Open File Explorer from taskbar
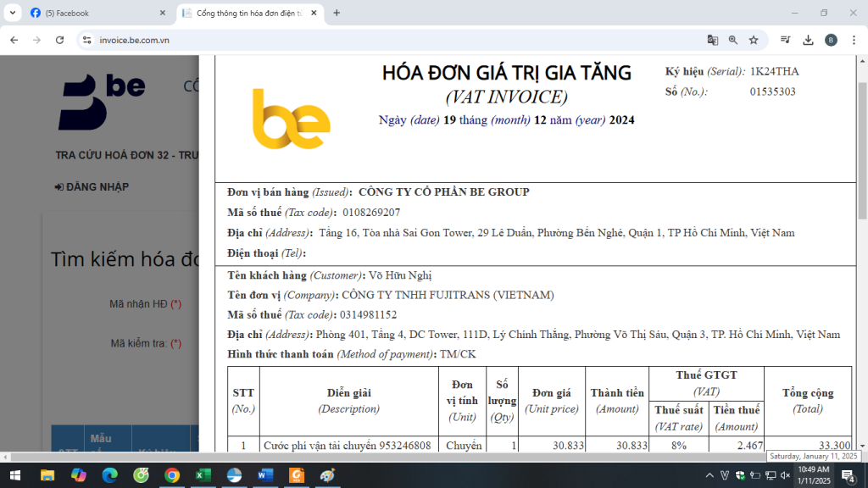The height and width of the screenshot is (488, 868). click(47, 475)
